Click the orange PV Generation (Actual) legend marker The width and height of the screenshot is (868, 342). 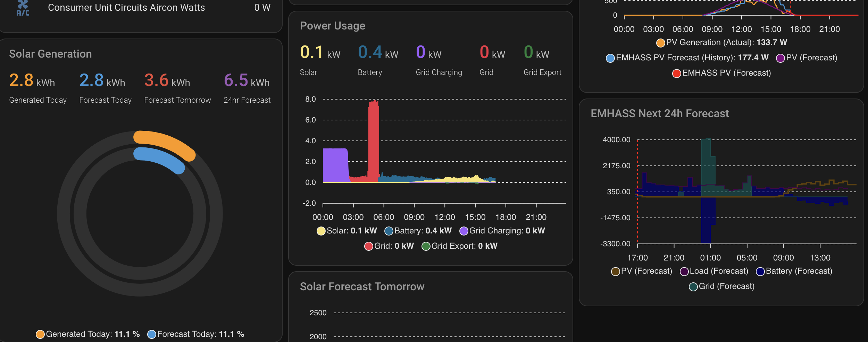(660, 43)
